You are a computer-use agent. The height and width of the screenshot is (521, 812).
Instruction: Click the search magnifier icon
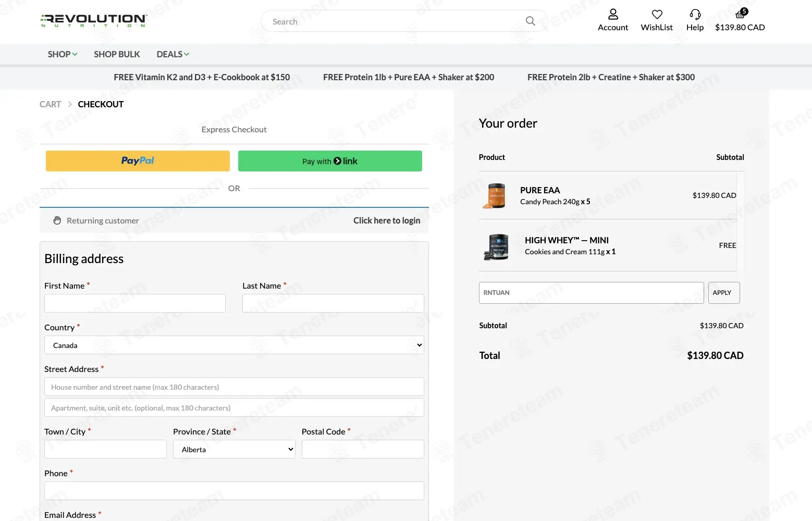pyautogui.click(x=531, y=21)
